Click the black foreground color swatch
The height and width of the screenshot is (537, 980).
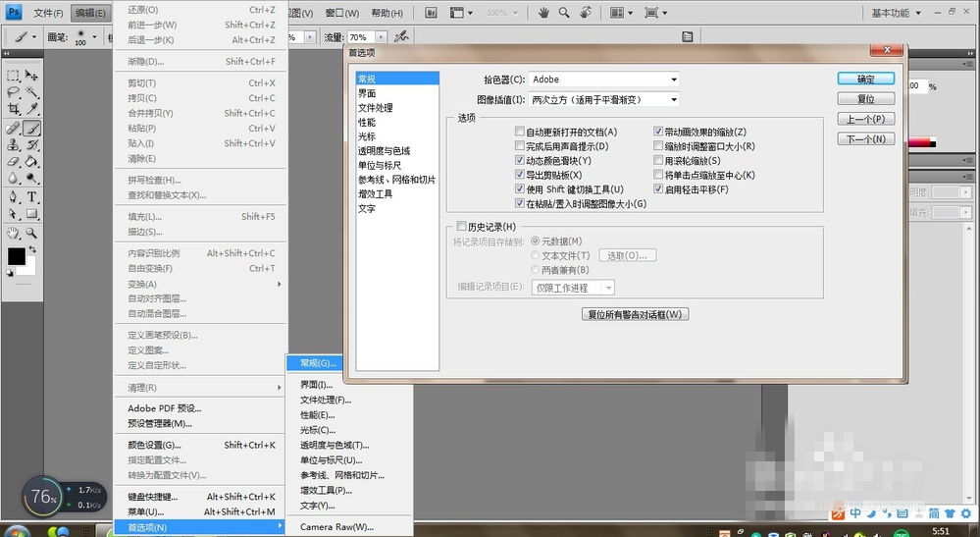click(17, 256)
